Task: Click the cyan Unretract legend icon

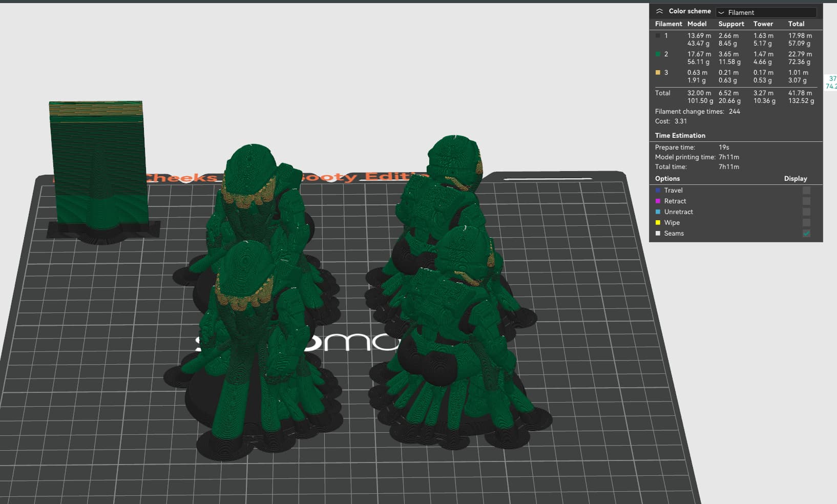Action: 658,212
